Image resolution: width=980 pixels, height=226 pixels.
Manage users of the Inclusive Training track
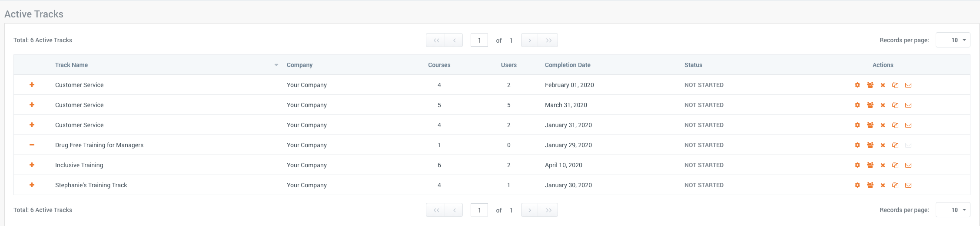pos(870,165)
